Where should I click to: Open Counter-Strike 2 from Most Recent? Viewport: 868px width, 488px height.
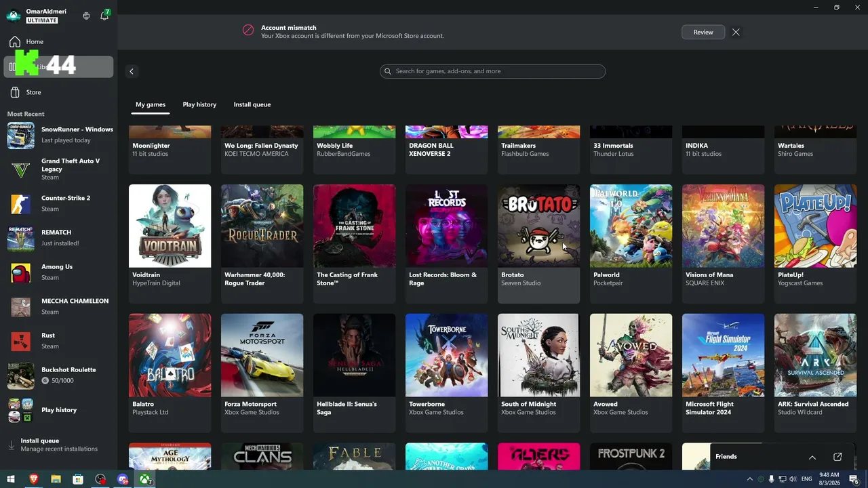point(60,203)
